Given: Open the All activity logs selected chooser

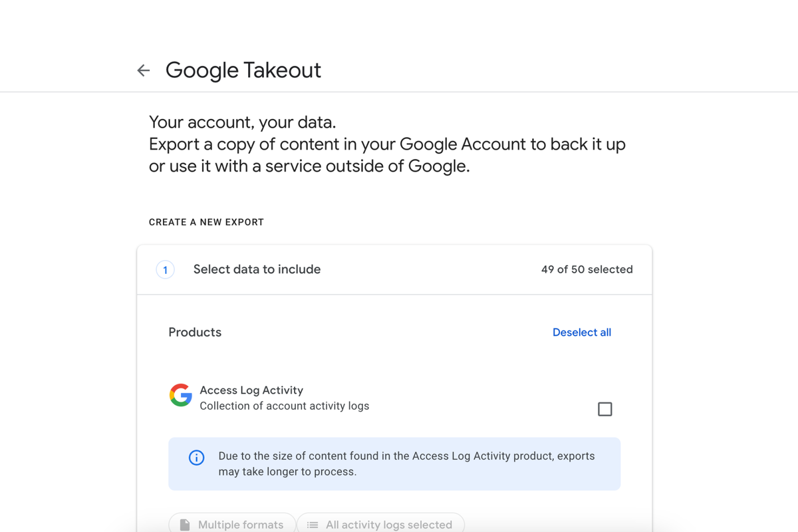Looking at the screenshot, I should click(380, 525).
